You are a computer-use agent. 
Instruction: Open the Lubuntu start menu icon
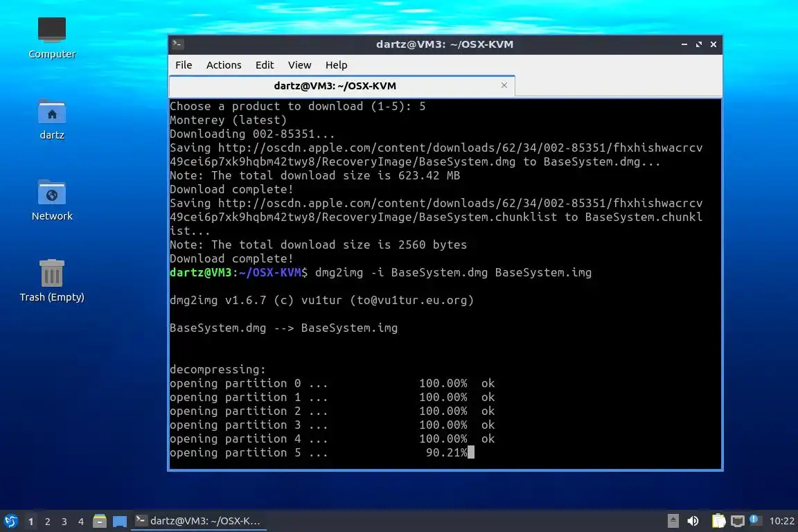click(x=10, y=521)
